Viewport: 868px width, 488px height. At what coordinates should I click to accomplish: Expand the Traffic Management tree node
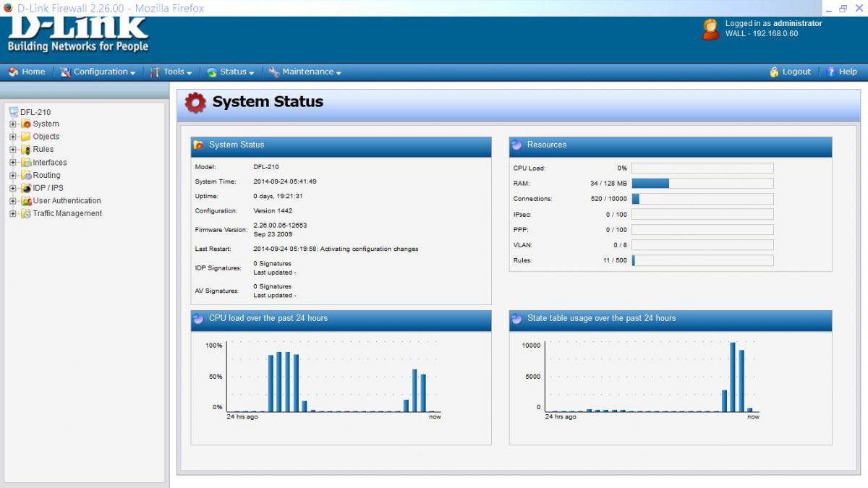pos(13,214)
